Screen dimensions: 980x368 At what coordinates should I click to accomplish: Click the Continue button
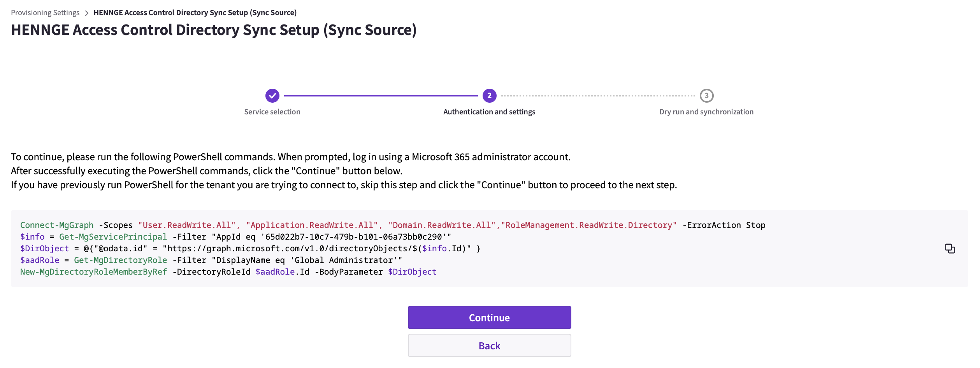[489, 317]
